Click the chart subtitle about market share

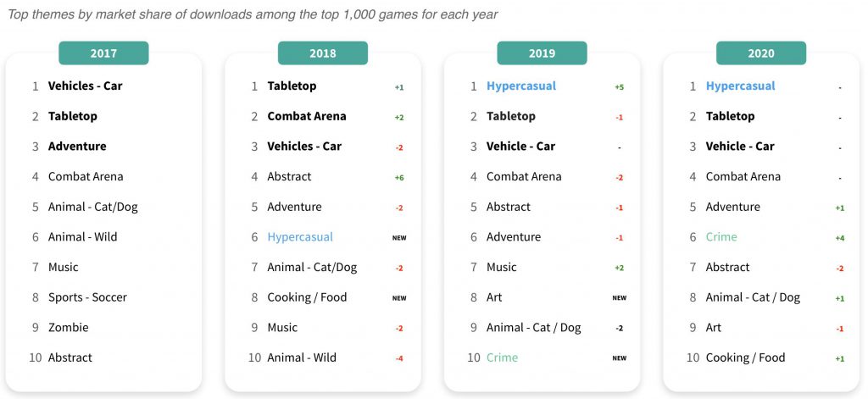coord(253,14)
